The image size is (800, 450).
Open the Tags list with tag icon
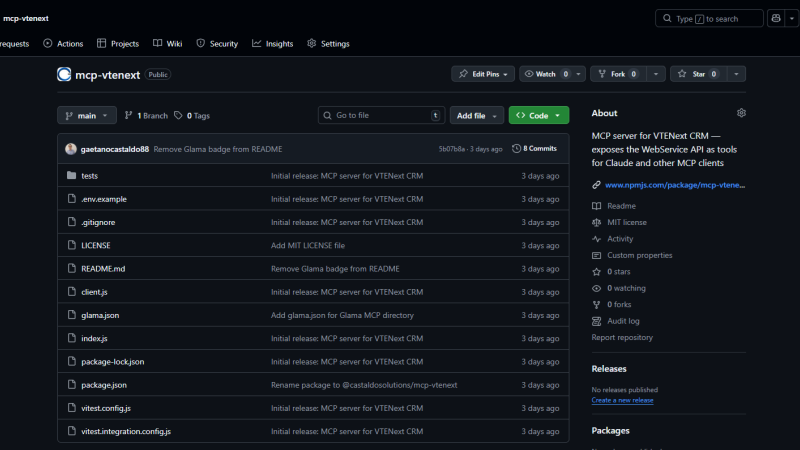pyautogui.click(x=192, y=116)
